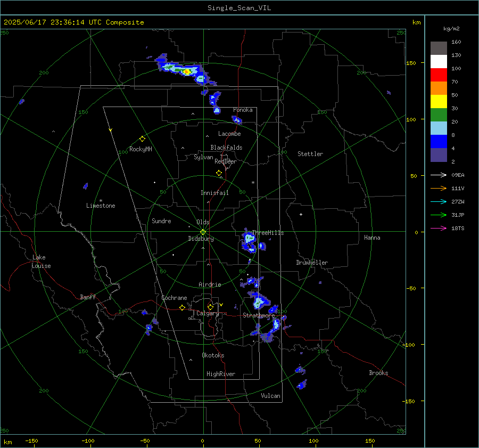Click the light blue 8-20 legend swatch
The image size is (479, 448).
(x=439, y=128)
